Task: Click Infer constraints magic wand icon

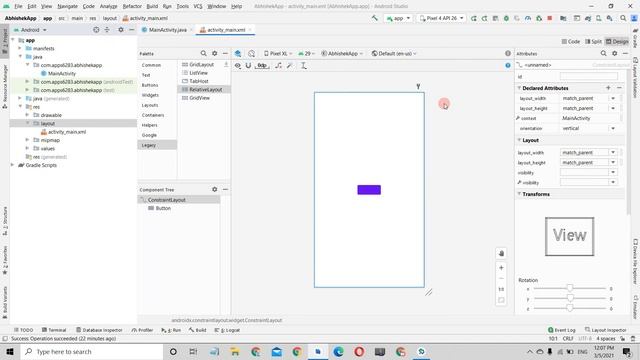Action: click(x=290, y=65)
